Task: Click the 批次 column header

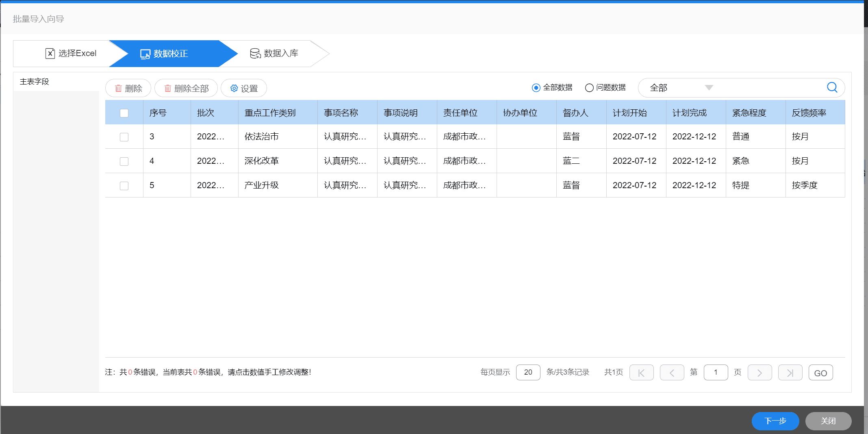Action: [214, 113]
